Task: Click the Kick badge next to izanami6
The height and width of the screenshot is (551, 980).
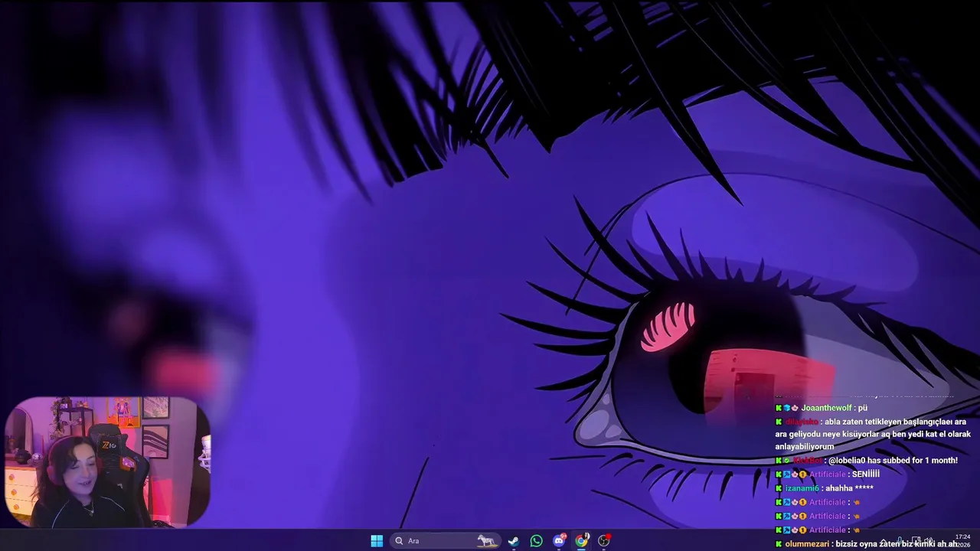Action: (779, 488)
